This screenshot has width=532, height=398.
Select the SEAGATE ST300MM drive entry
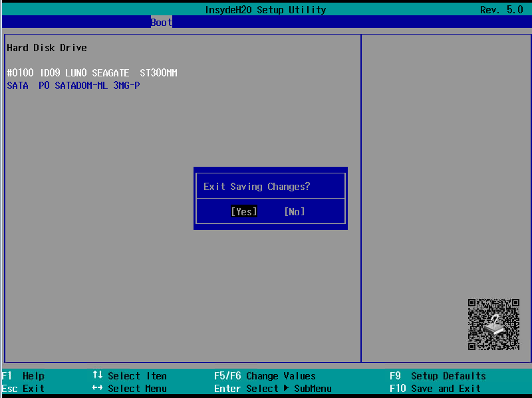pos(92,73)
